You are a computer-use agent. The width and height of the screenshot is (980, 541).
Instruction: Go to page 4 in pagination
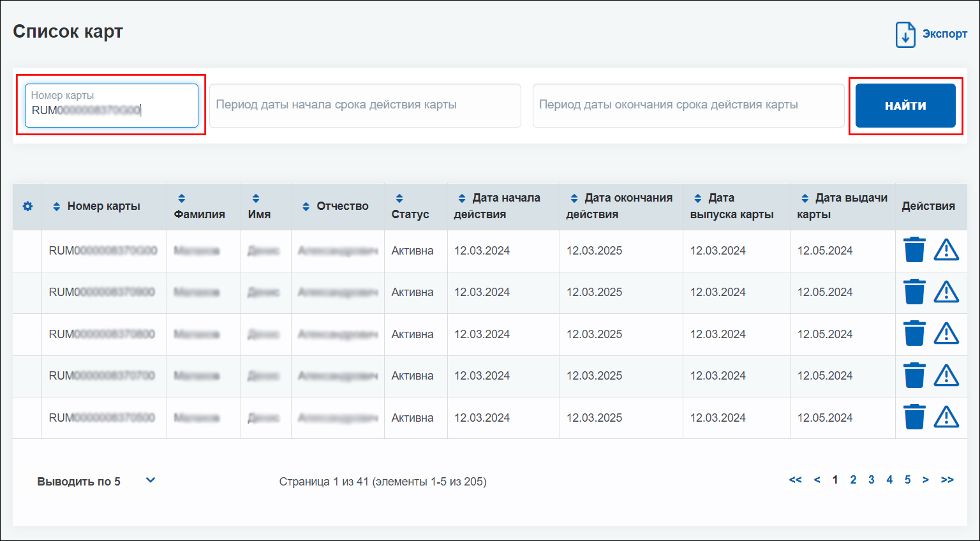coord(889,480)
